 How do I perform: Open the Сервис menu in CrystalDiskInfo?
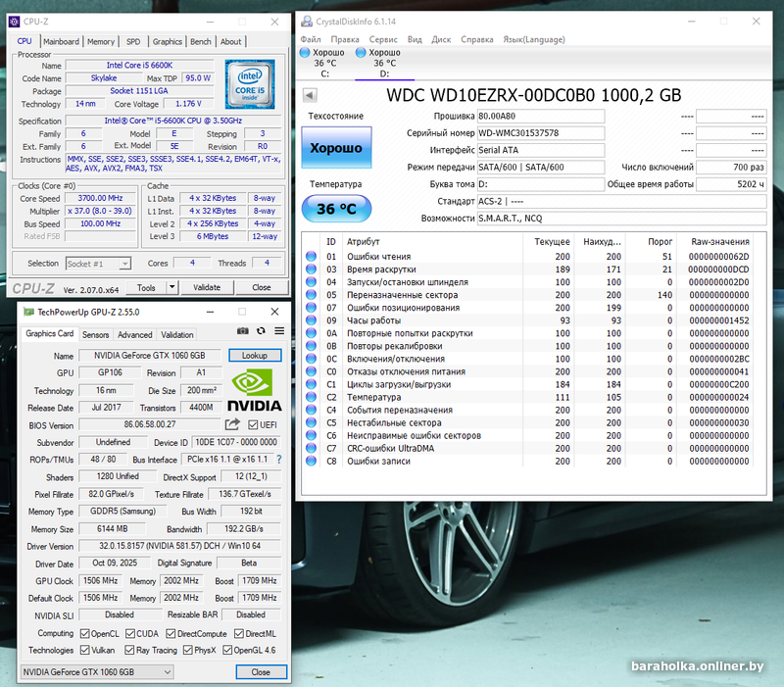(x=383, y=39)
